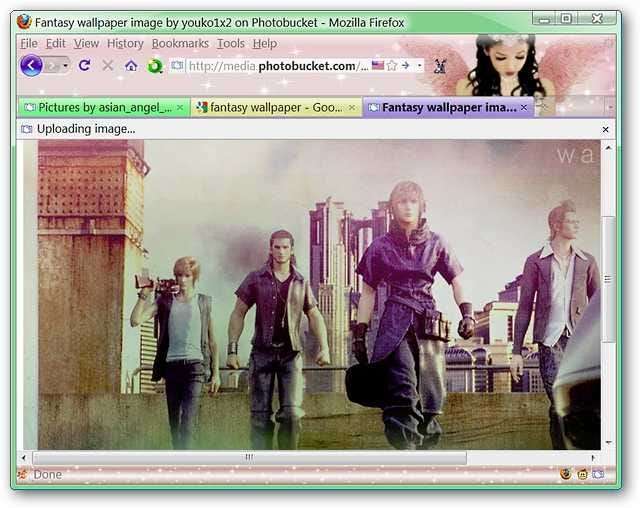
Task: Click the yellow face icon in status bar
Action: click(x=582, y=475)
